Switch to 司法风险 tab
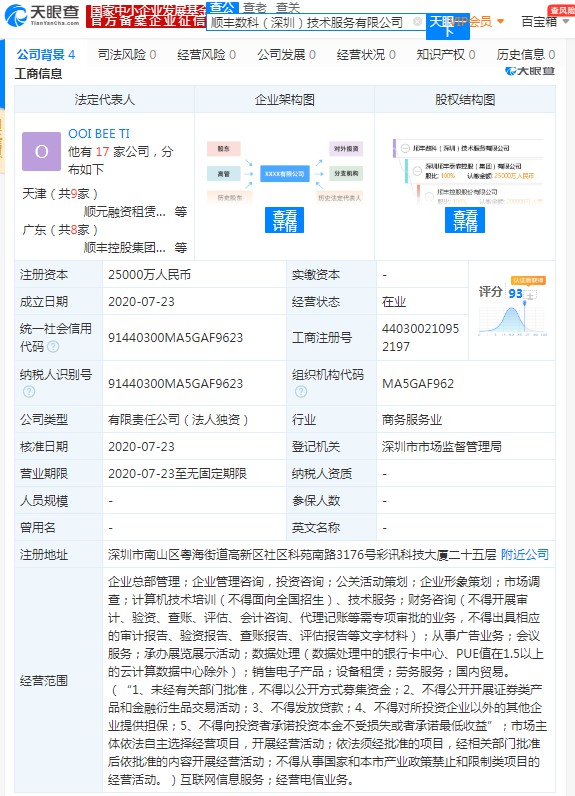 pyautogui.click(x=127, y=54)
